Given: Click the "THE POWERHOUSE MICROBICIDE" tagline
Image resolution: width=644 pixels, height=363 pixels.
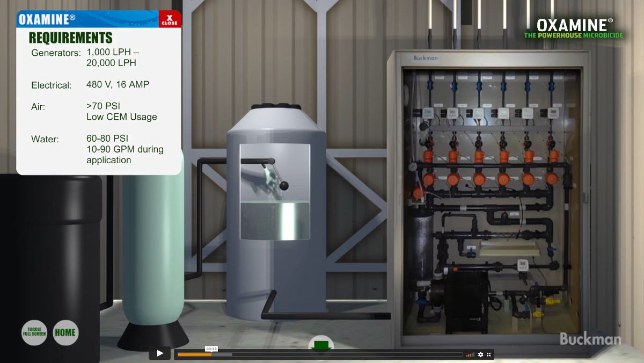Looking at the screenshot, I should tap(574, 35).
